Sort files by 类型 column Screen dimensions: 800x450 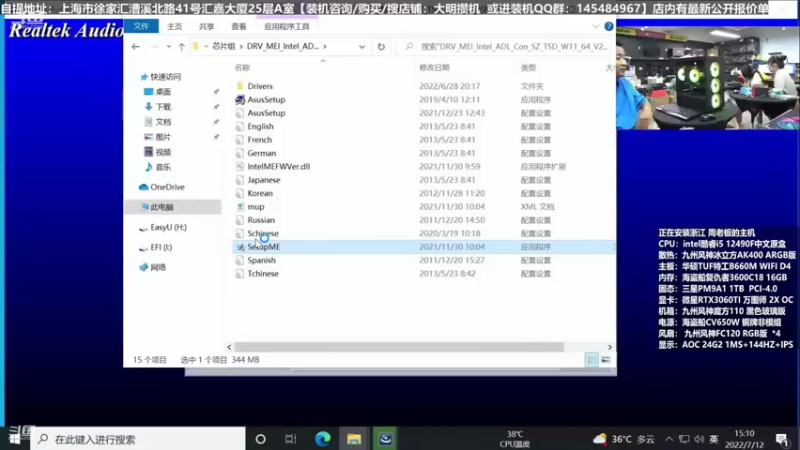coord(528,67)
